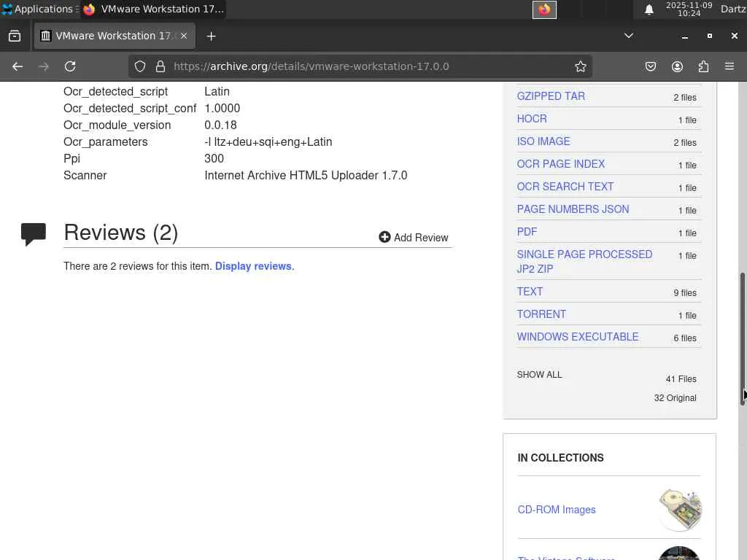Open the extensions puzzle icon

703,66
